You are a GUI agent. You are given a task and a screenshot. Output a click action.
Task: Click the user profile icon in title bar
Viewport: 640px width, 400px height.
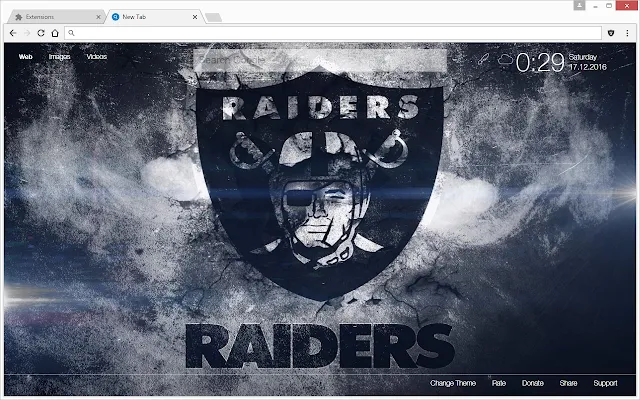(579, 5)
